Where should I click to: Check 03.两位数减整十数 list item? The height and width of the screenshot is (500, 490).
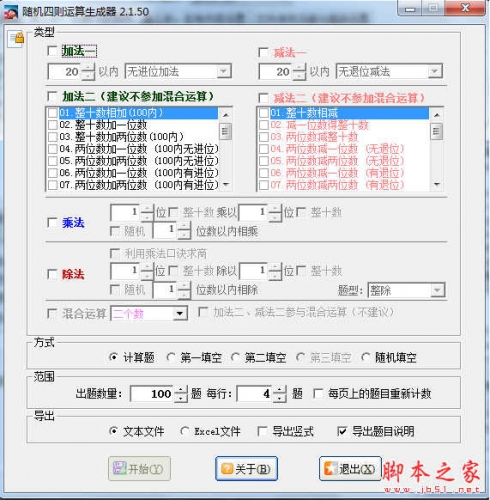(264, 137)
